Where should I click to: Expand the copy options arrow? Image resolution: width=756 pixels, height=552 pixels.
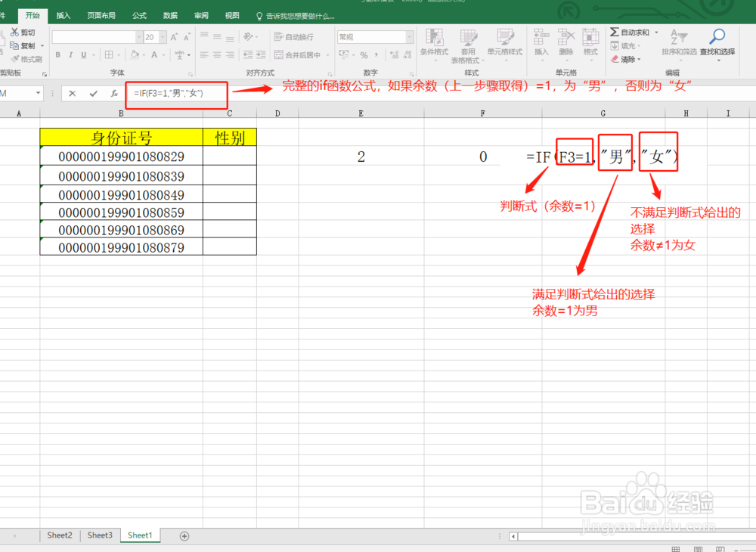pyautogui.click(x=42, y=46)
